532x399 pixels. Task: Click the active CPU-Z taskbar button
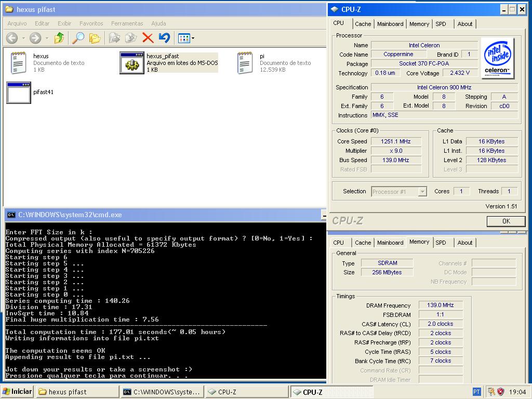[x=331, y=392]
